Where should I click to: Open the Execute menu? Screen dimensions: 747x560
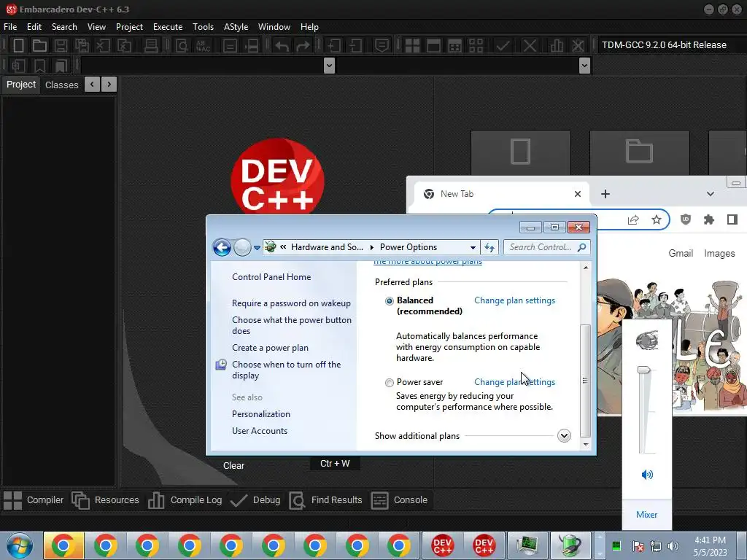pos(168,27)
